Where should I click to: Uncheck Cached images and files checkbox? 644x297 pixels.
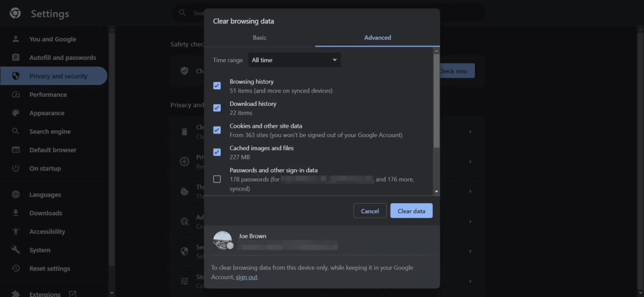(x=217, y=152)
